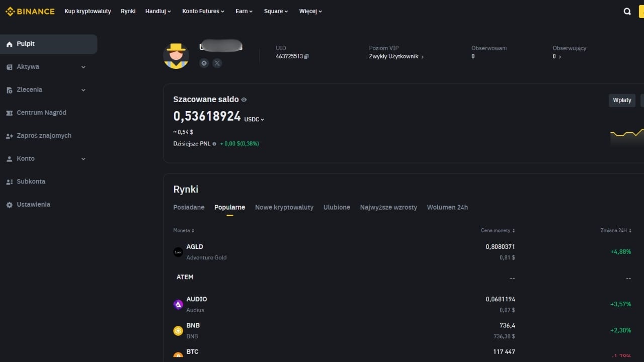Expand the Konto Futures menu
This screenshot has height=362, width=644.
tap(203, 11)
